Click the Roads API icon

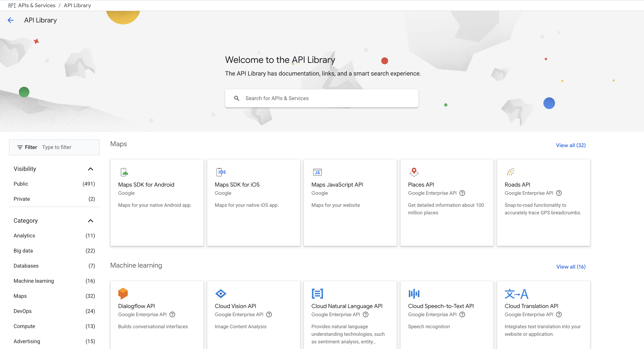511,172
